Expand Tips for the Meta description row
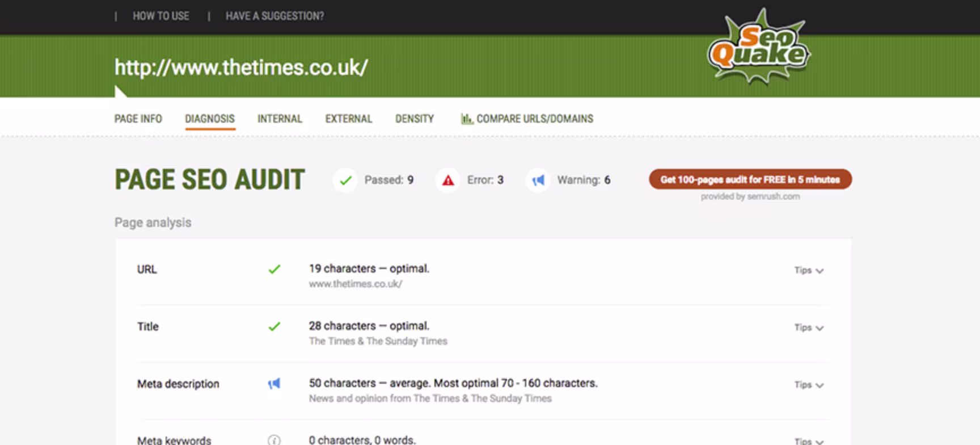The height and width of the screenshot is (445, 980). click(809, 385)
